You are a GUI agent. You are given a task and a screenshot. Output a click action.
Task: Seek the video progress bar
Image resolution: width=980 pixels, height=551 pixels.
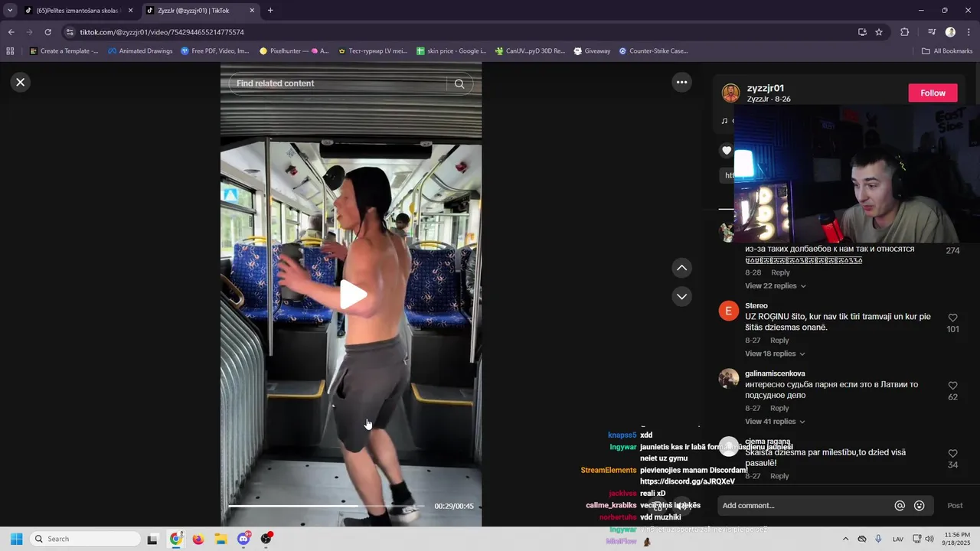tap(326, 506)
